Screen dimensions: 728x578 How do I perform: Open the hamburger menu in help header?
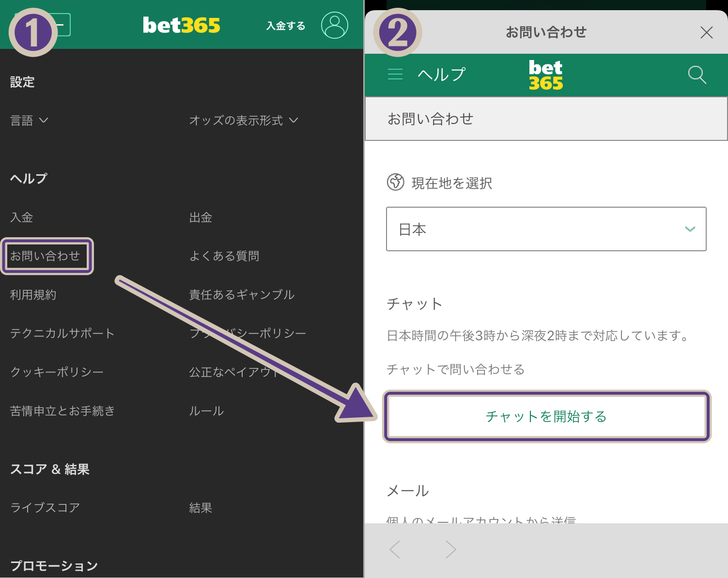tap(395, 74)
